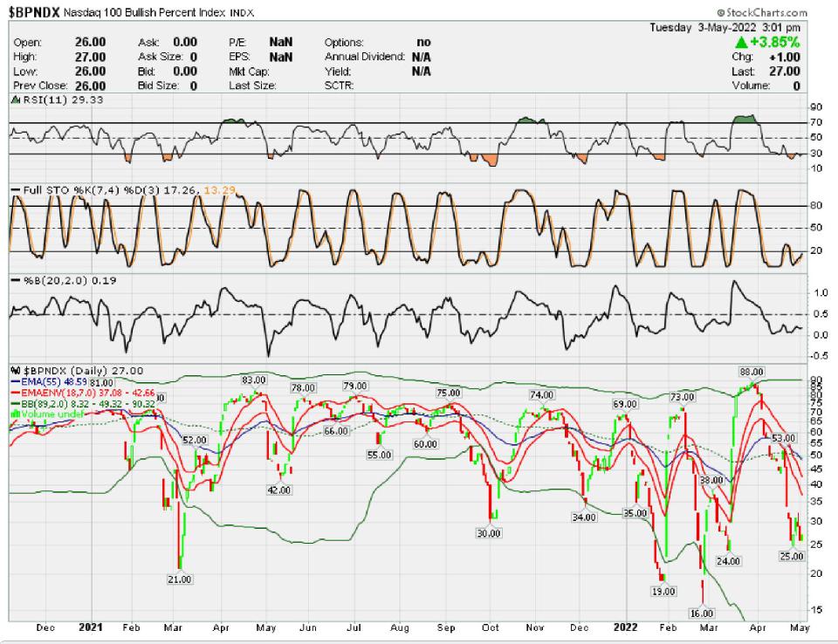This screenshot has height=644, width=838.
Task: Click the date Tuesday 3-May-2022 3:01 pm
Action: [x=725, y=27]
